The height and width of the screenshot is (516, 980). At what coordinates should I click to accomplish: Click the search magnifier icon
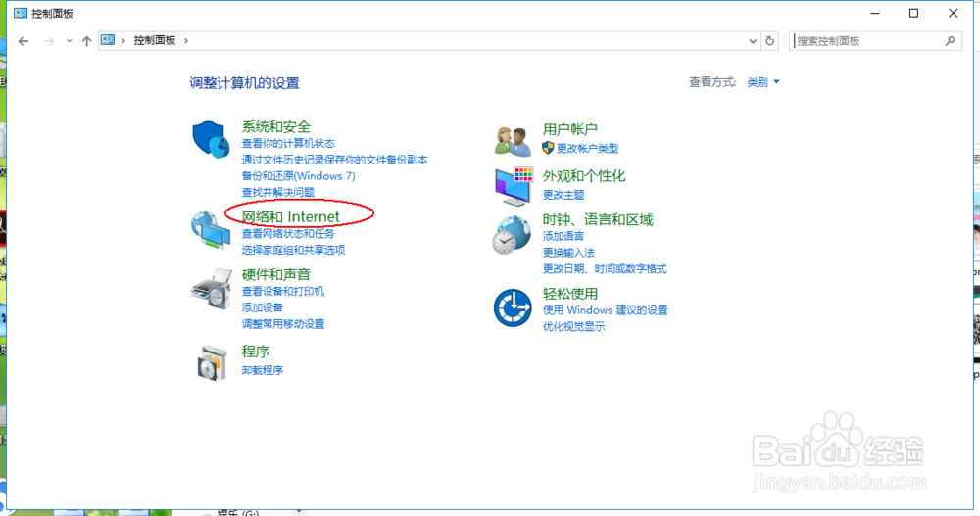[950, 40]
